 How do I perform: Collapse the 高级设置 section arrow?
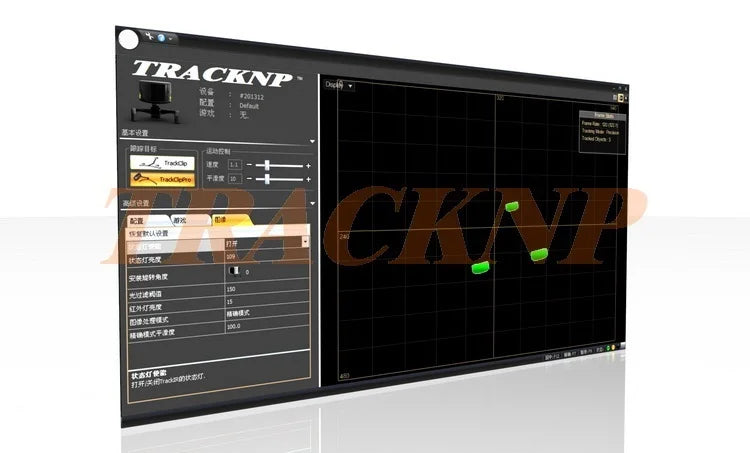coord(313,203)
